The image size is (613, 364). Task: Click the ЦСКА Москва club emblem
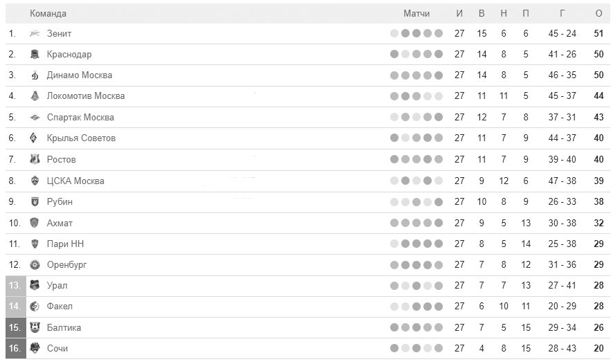35,181
